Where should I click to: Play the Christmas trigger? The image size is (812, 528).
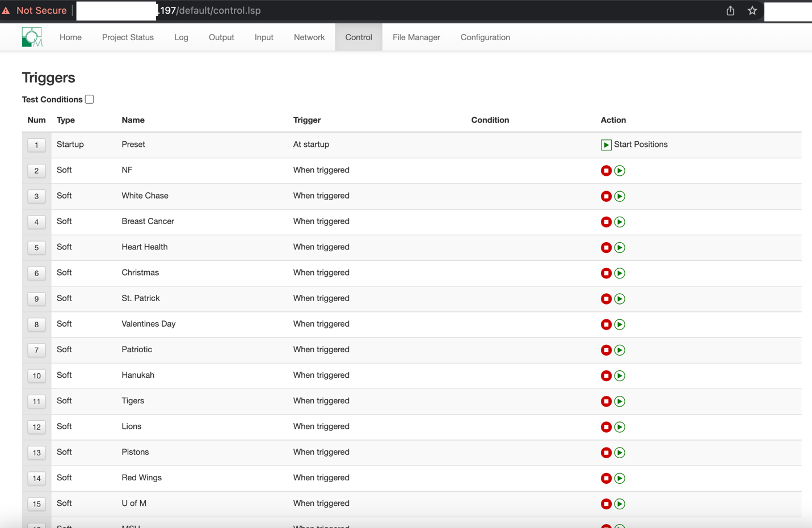[620, 273]
